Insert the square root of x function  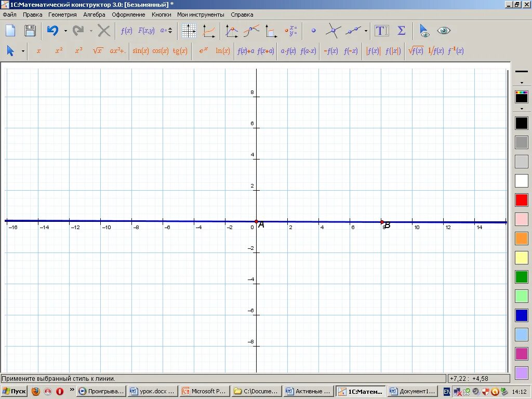point(98,51)
